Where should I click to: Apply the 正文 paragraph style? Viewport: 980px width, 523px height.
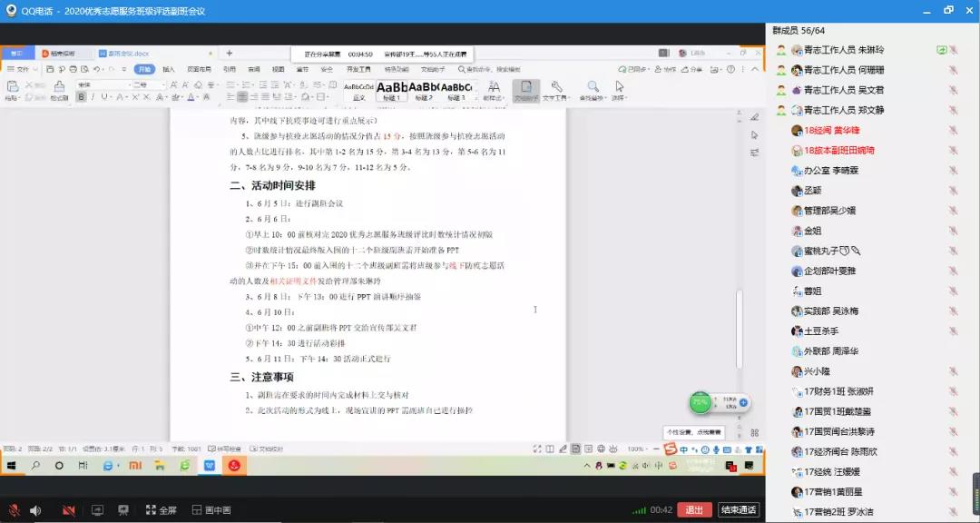[x=358, y=90]
